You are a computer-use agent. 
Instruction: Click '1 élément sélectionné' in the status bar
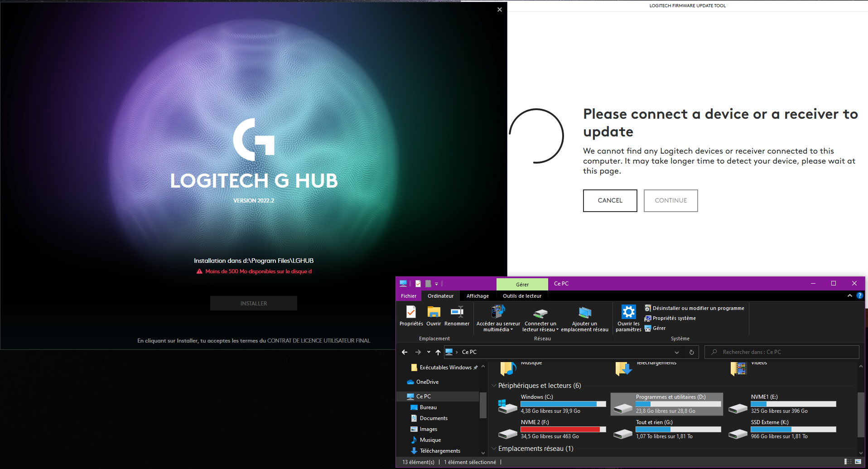point(470,462)
